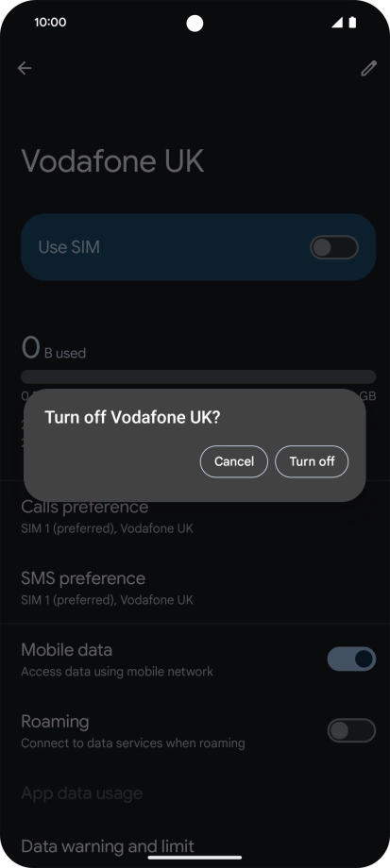Confirm with the Turn off button

pyautogui.click(x=312, y=461)
